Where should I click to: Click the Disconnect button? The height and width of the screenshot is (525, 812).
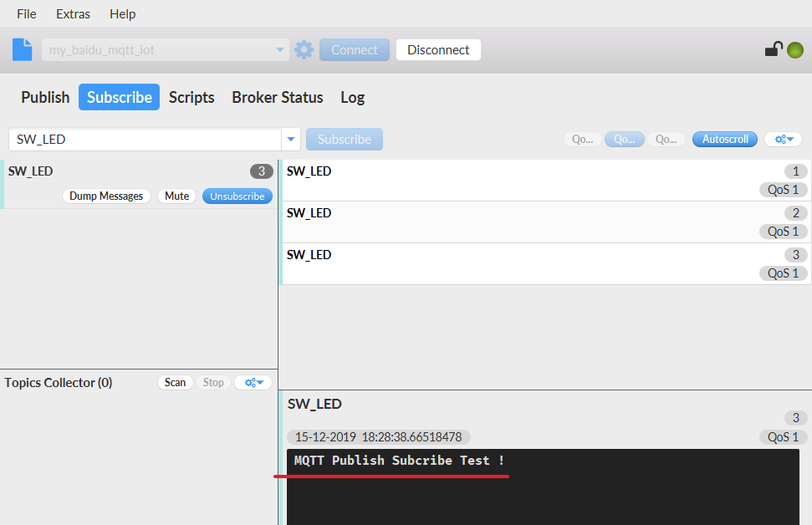[438, 49]
